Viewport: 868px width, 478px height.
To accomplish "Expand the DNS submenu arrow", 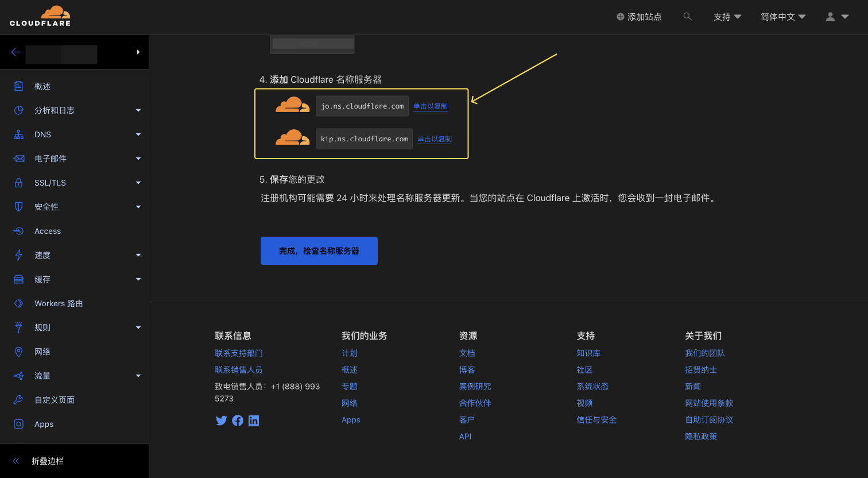I will coord(138,134).
